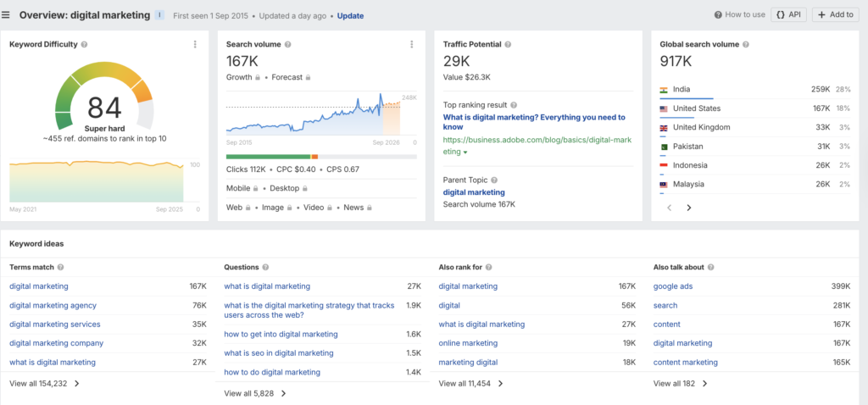Screen dimensions: 868x405
Task: Open content marketing keyword link
Action: [x=685, y=363]
